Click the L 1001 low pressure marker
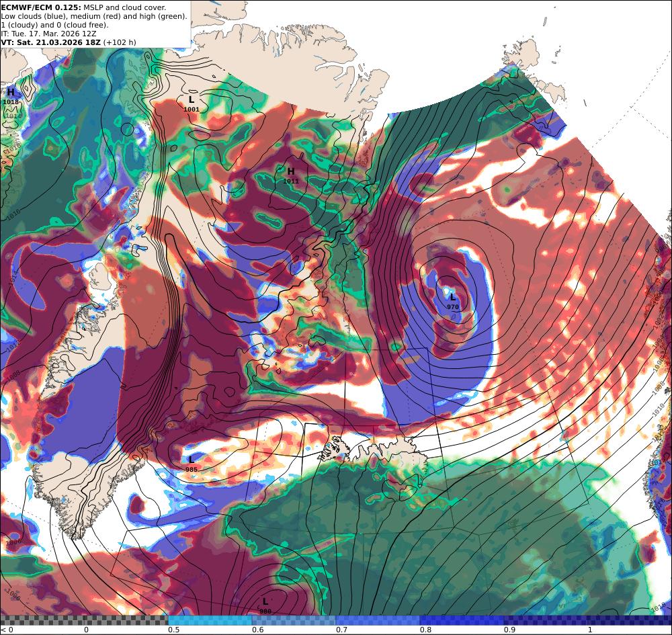Screen dimensions: 672x635 [192, 103]
